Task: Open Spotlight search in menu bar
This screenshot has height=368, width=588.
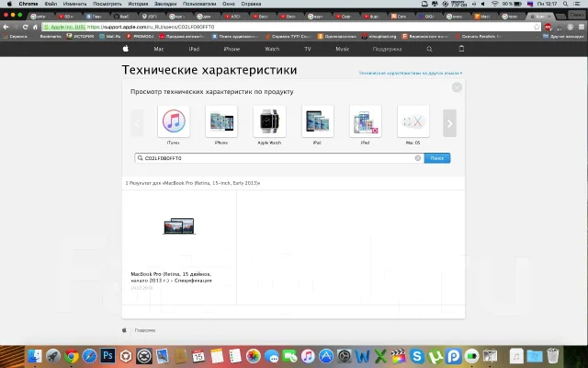Action: click(565, 4)
